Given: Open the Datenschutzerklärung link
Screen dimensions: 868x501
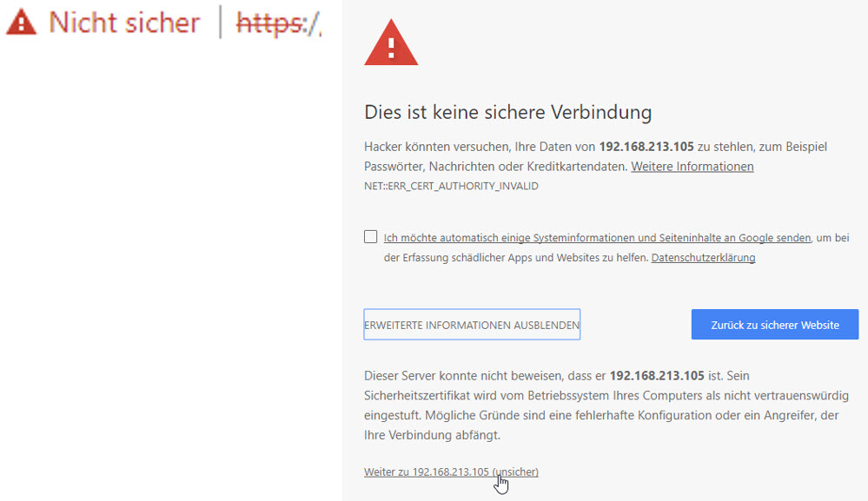Looking at the screenshot, I should click(703, 258).
